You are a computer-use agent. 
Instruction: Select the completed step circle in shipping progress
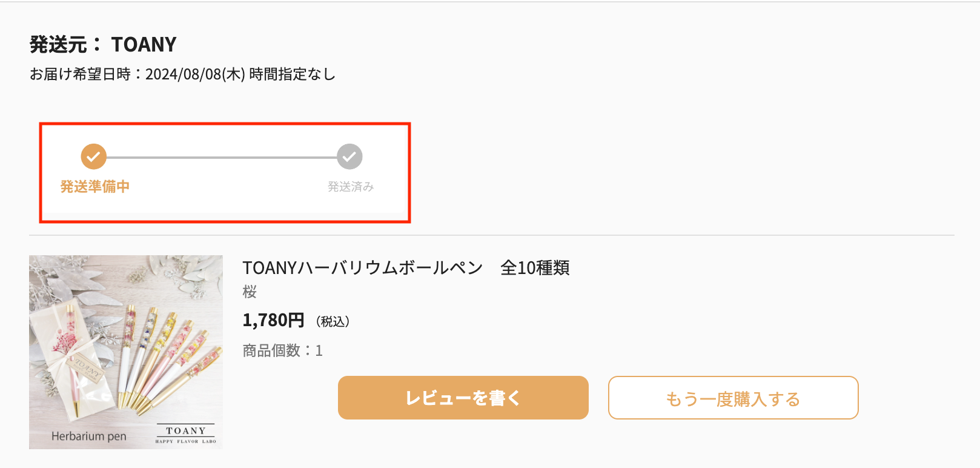pyautogui.click(x=93, y=156)
